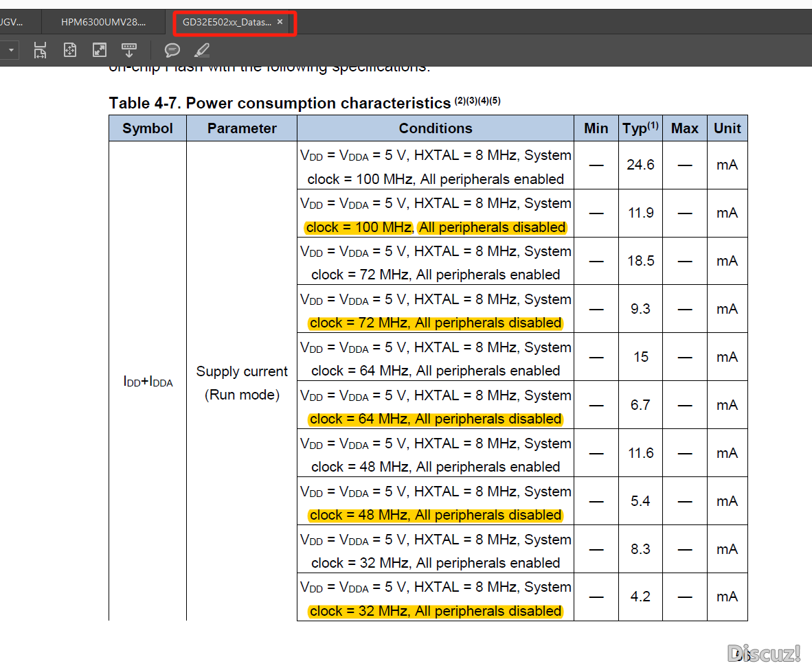Viewport: 812px width, 670px height.
Task: Close the GD32E502xx_Datas... tab
Action: point(280,22)
